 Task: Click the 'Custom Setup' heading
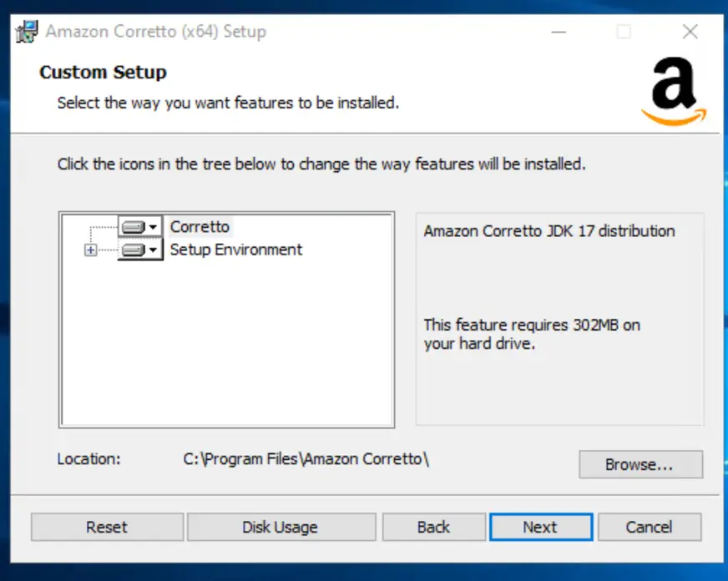pos(103,73)
